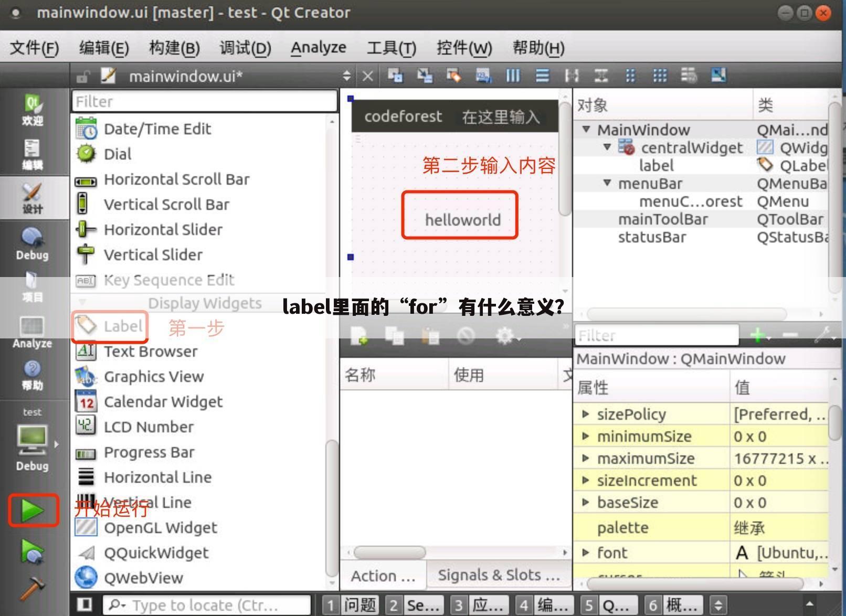Select the LCD Number widget
Screen dimensions: 846x616
(135, 427)
